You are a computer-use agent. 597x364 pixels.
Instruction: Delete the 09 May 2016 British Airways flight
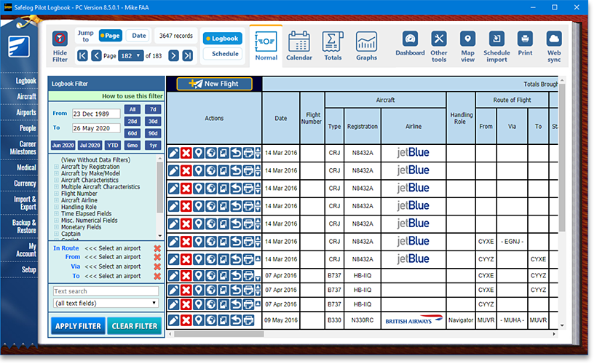186,320
